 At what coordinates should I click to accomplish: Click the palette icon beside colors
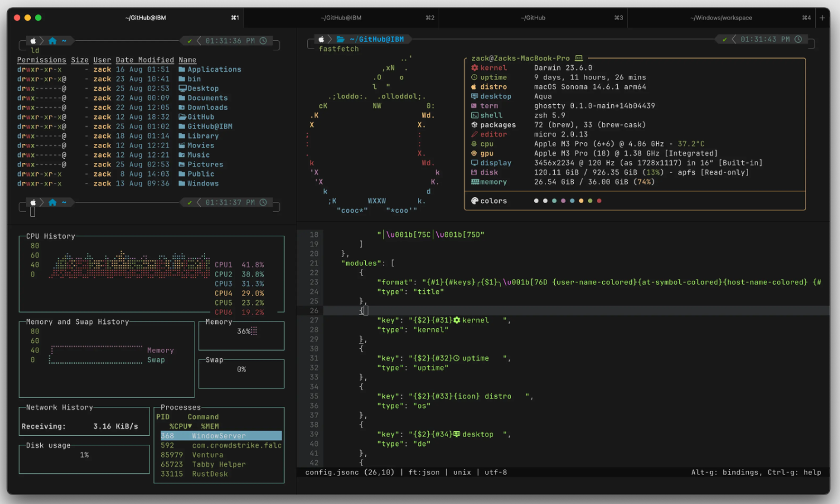474,201
